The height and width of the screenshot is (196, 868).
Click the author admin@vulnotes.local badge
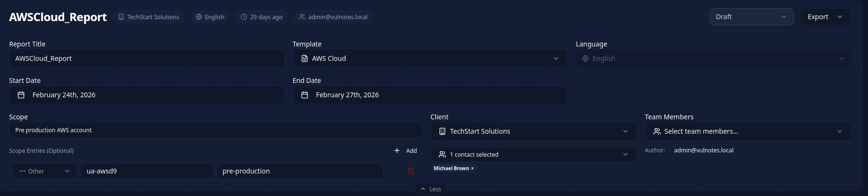coord(703,150)
